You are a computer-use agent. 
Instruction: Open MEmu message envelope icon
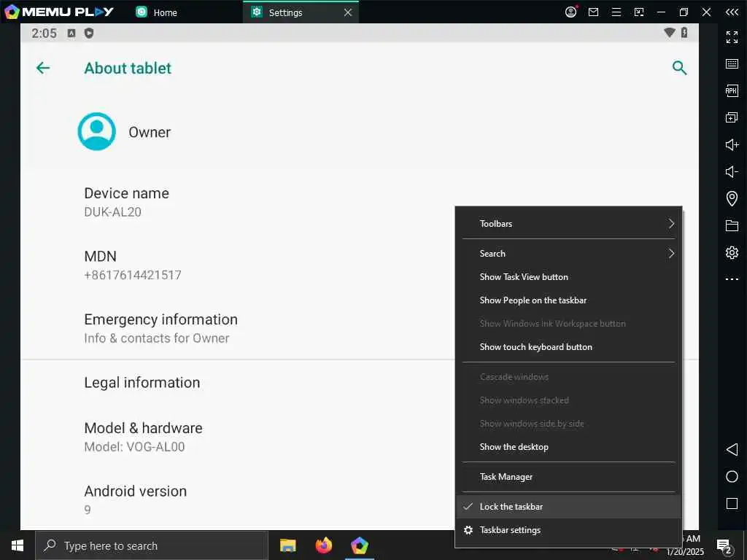click(594, 12)
